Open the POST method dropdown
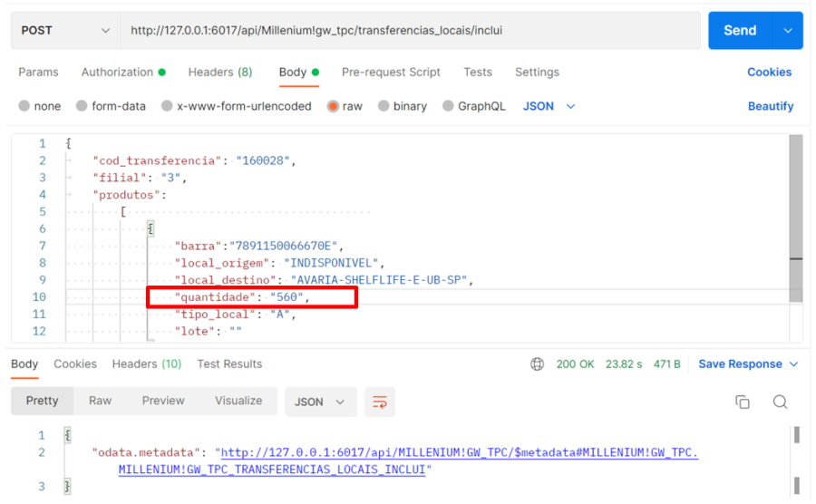This screenshot has width=816, height=504. [65, 30]
